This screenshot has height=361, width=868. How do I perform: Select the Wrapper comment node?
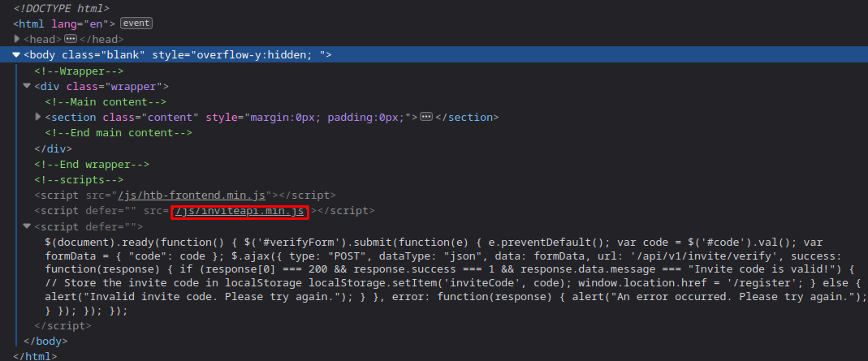click(x=79, y=71)
